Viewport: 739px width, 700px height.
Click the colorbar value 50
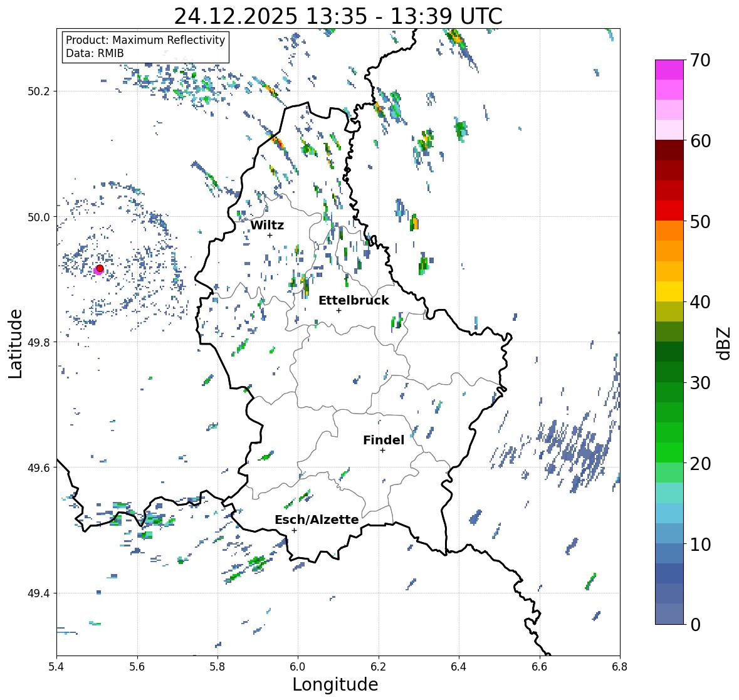click(x=700, y=221)
